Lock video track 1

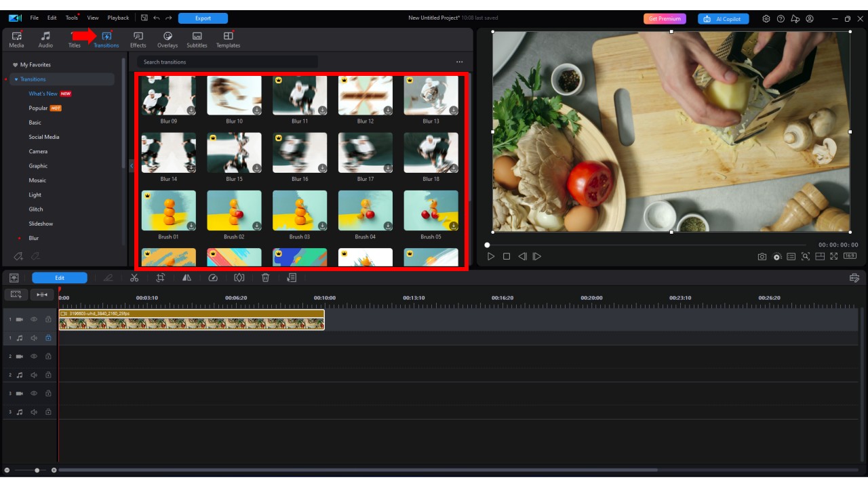pos(48,319)
